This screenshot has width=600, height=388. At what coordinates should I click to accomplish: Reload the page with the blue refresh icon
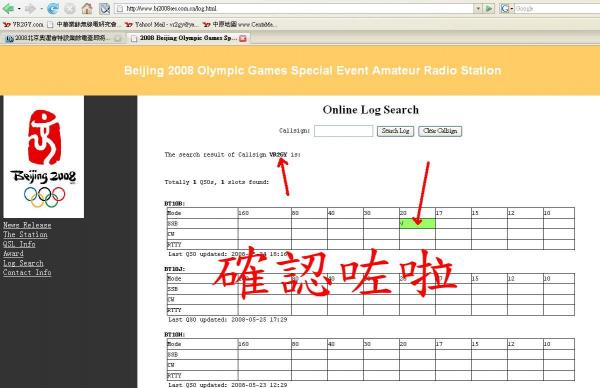click(53, 8)
